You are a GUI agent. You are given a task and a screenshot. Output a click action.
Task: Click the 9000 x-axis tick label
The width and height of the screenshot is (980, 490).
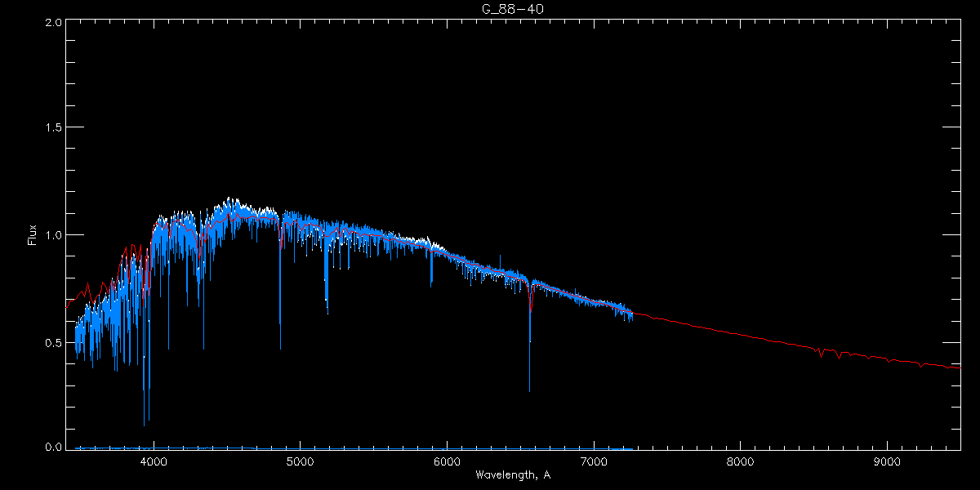[887, 461]
